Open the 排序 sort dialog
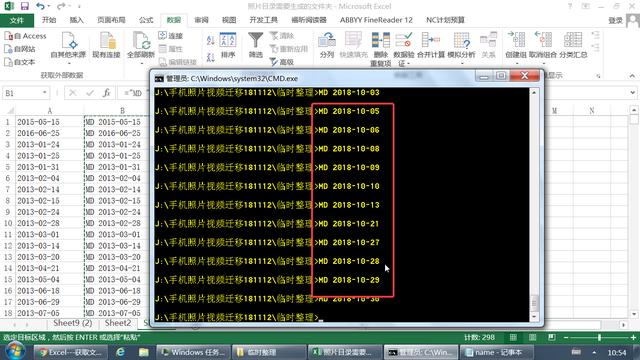 click(x=228, y=45)
